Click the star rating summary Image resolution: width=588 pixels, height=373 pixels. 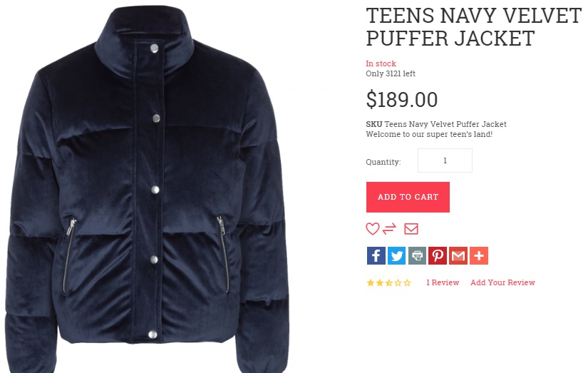click(389, 282)
